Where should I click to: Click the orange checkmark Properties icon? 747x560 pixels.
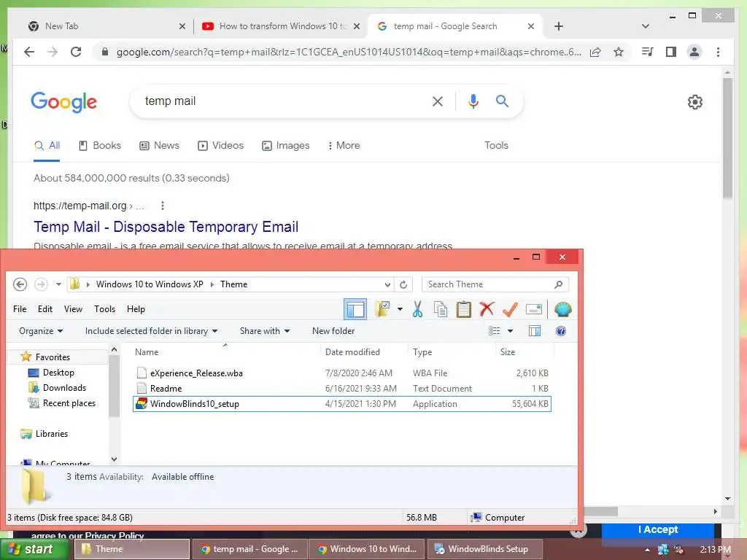pyautogui.click(x=510, y=309)
